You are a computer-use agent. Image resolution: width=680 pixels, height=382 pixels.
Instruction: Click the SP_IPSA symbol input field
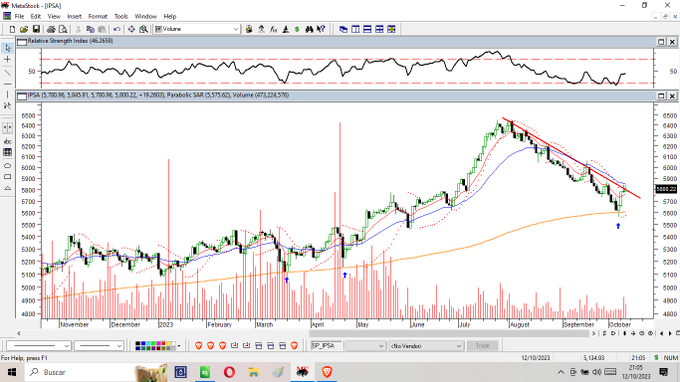[327, 346]
